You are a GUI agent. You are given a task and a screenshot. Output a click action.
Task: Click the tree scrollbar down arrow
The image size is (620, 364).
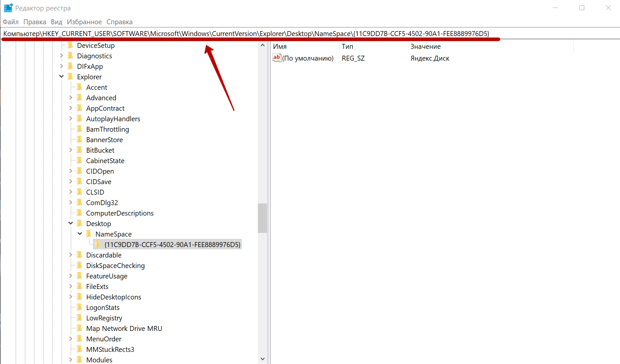click(262, 359)
